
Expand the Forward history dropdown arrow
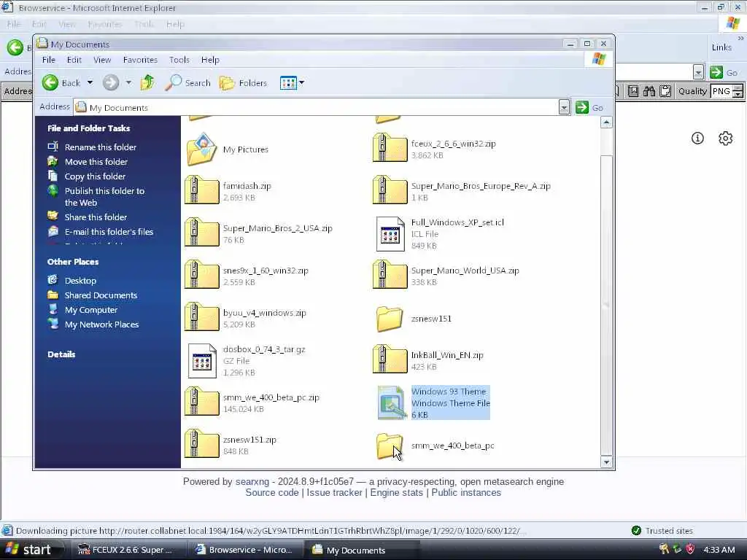tap(128, 83)
